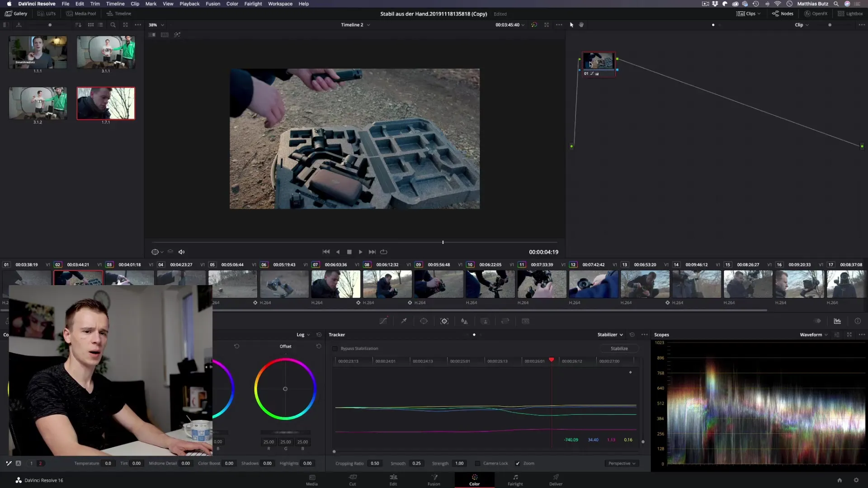Open the Stabilizer tracker mode dropdown

[610, 335]
